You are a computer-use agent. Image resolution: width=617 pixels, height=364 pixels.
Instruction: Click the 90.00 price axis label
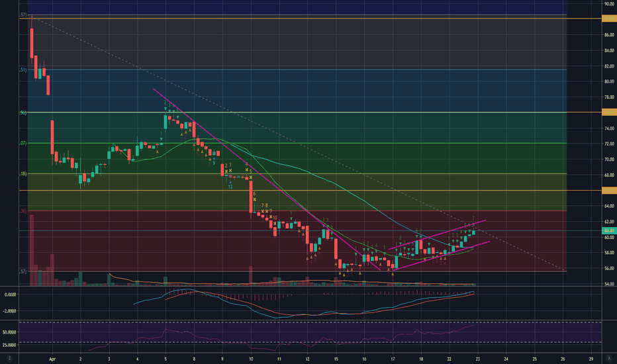coord(609,4)
